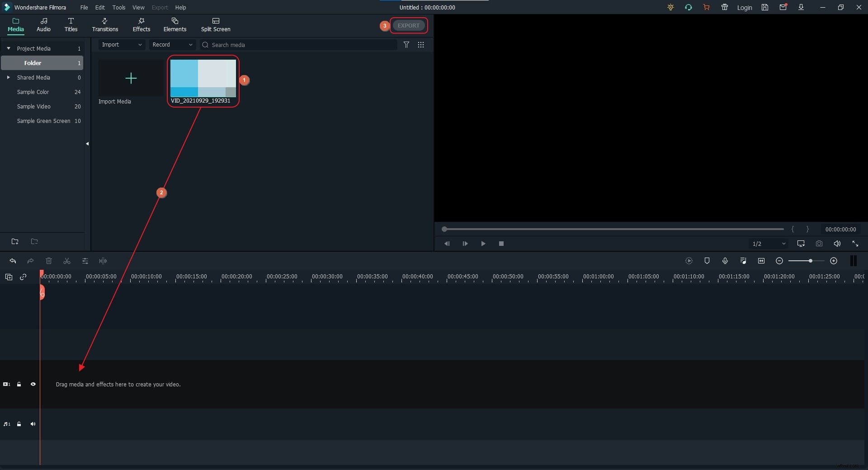The image size is (868, 470).
Task: Open the Record dropdown
Action: (x=172, y=45)
